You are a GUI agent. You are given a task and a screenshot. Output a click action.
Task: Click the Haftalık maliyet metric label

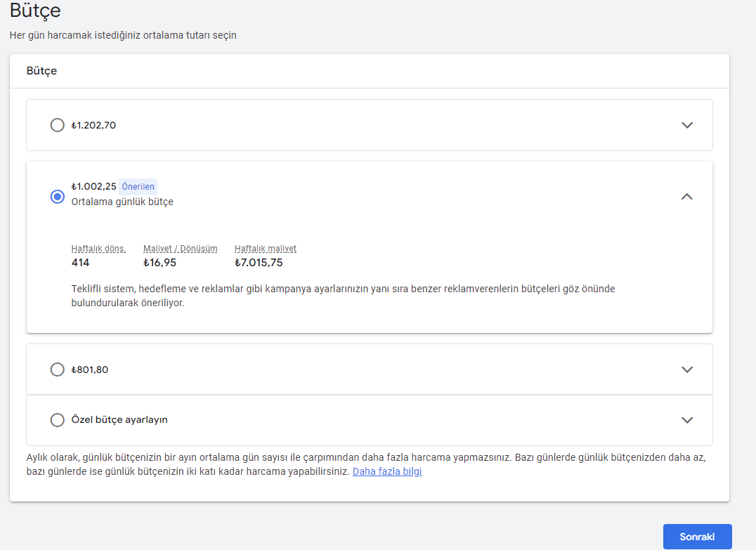tap(266, 249)
